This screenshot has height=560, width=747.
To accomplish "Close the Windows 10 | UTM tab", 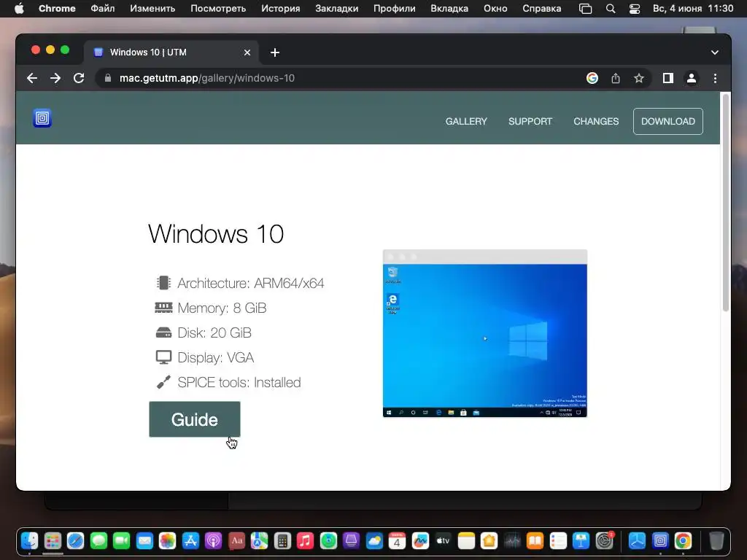I will pyautogui.click(x=247, y=52).
